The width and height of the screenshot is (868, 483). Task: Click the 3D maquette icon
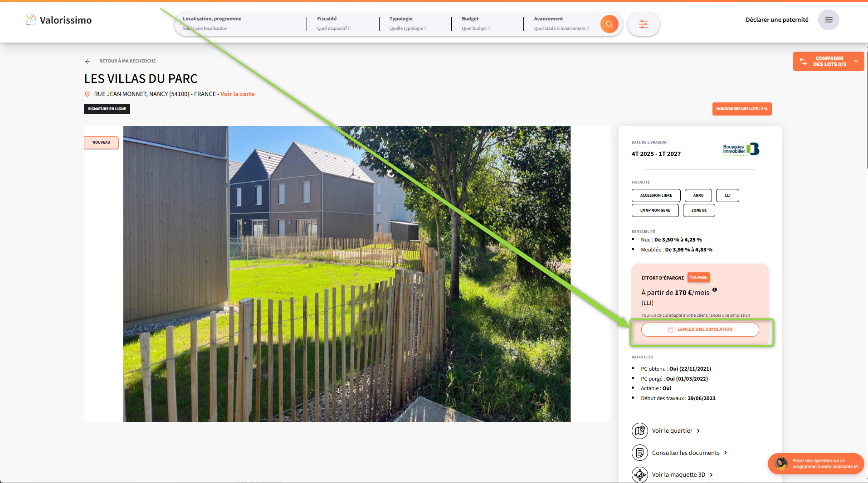[639, 474]
